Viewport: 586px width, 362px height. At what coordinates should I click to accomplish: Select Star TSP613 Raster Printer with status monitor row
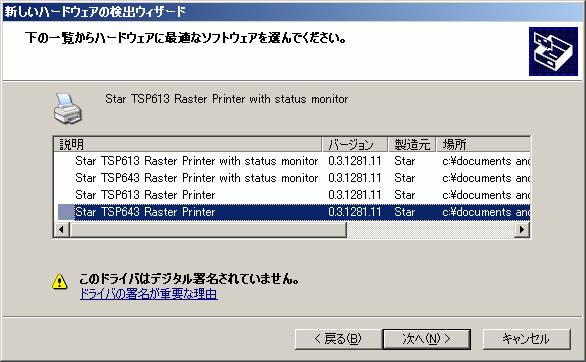(292, 161)
